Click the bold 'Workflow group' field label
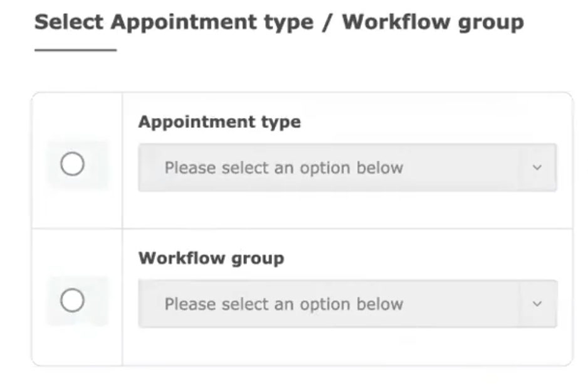Image resolution: width=588 pixels, height=384 pixels. [211, 258]
